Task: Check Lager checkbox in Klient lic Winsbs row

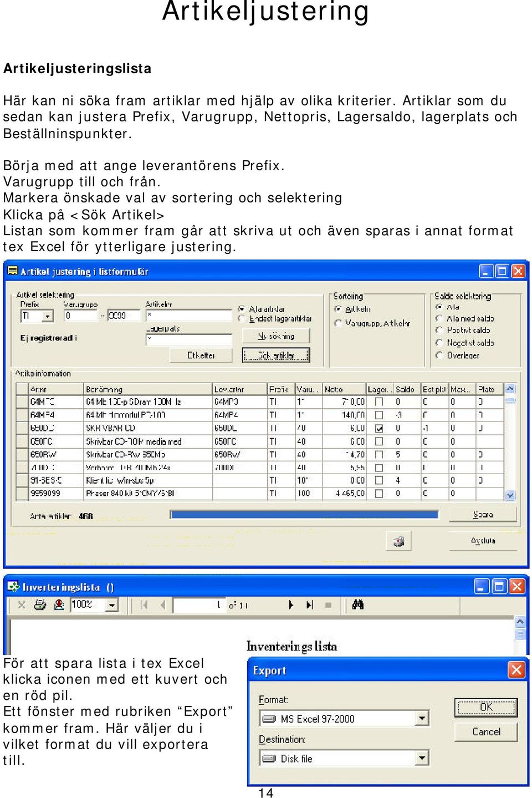Action: click(379, 480)
